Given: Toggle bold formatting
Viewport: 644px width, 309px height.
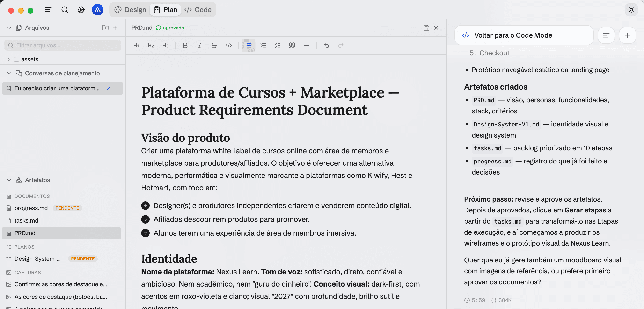Looking at the screenshot, I should coord(185,45).
